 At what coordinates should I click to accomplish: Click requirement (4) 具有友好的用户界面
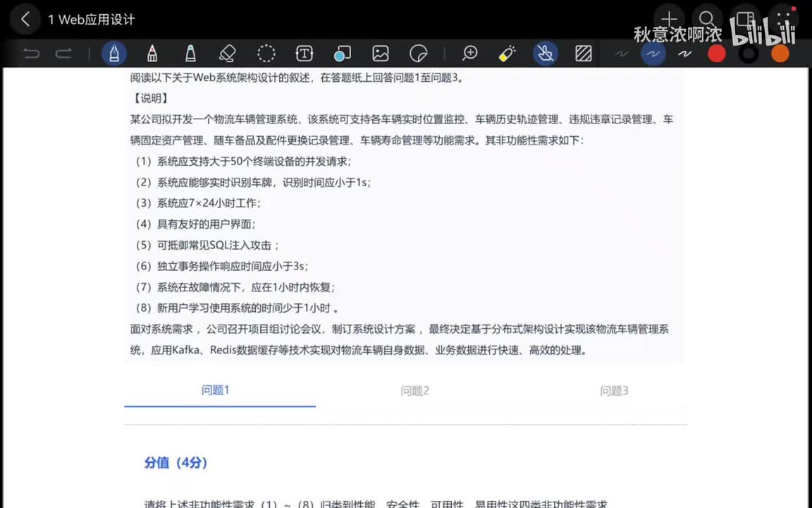(x=195, y=224)
